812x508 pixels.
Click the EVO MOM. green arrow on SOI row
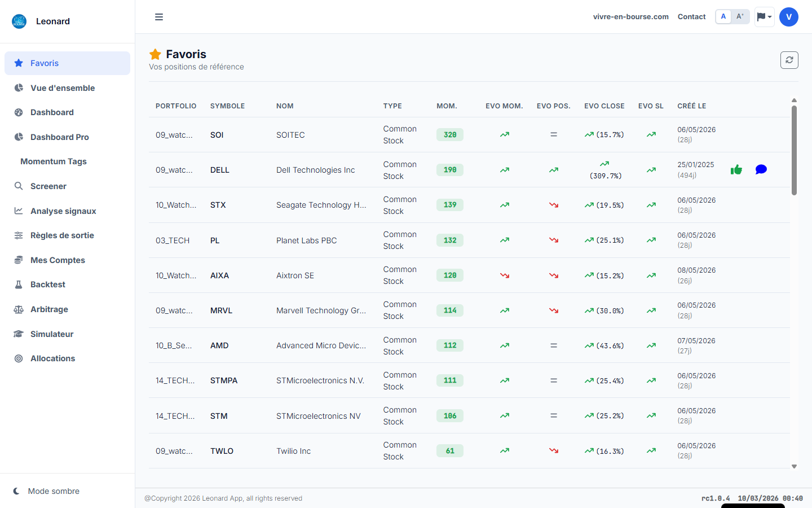tap(505, 135)
